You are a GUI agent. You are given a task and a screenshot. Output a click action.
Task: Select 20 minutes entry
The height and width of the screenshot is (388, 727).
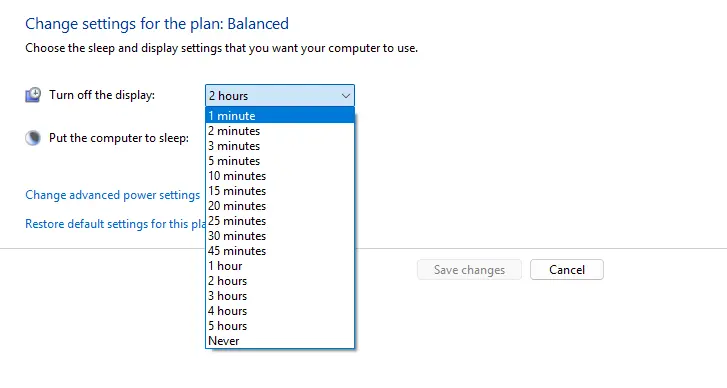(280, 206)
